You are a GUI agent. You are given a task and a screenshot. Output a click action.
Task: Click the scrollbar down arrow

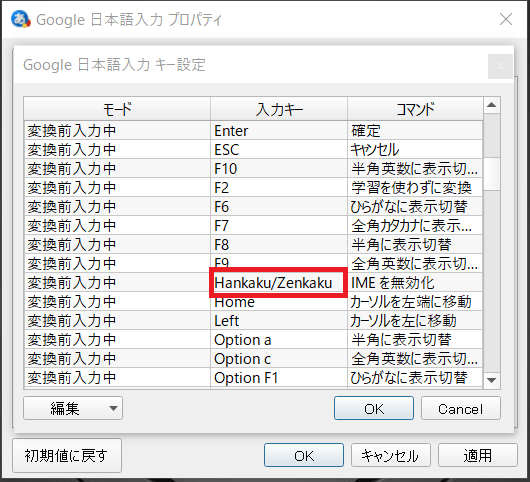[492, 380]
